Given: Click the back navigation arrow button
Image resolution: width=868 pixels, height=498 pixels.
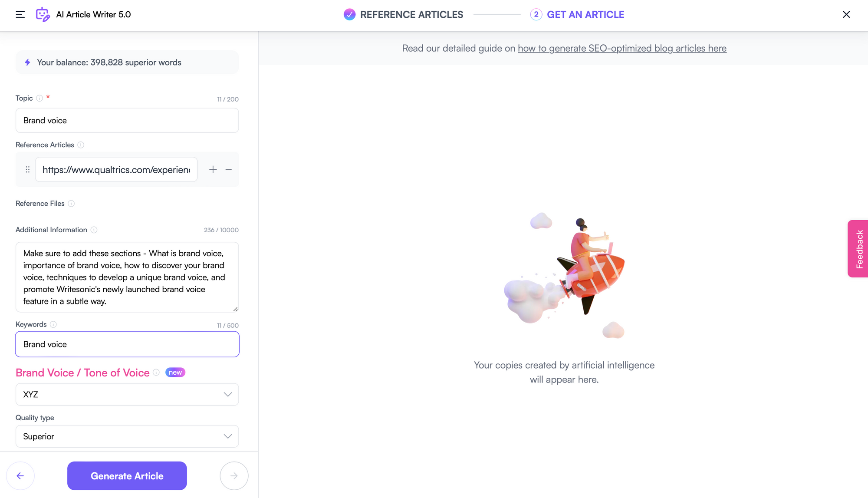Looking at the screenshot, I should coord(20,475).
